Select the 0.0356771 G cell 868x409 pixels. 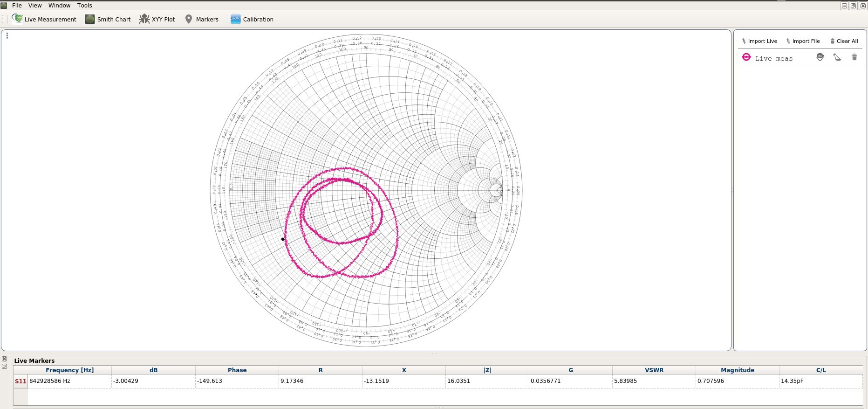click(571, 381)
